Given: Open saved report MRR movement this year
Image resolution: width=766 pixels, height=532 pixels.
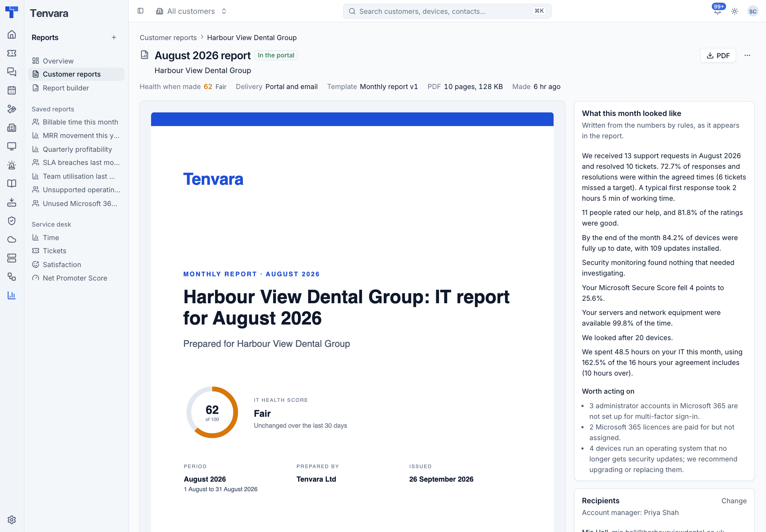Looking at the screenshot, I should (76, 135).
